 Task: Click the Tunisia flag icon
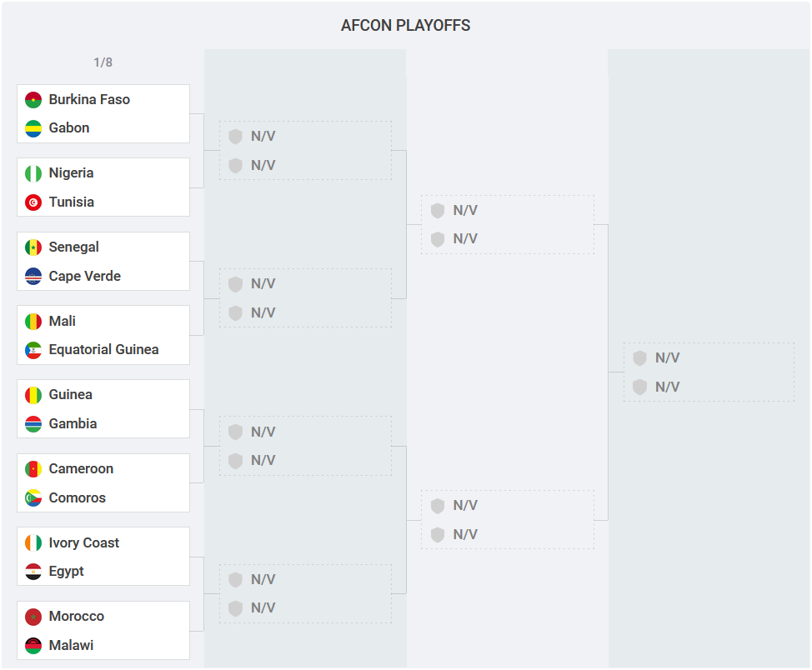tap(33, 202)
